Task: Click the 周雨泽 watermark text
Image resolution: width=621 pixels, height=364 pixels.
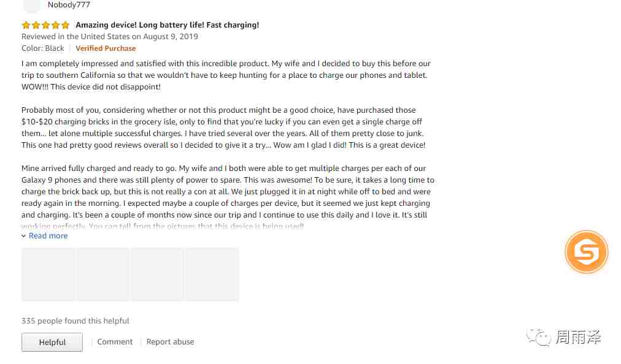Action: [x=578, y=338]
